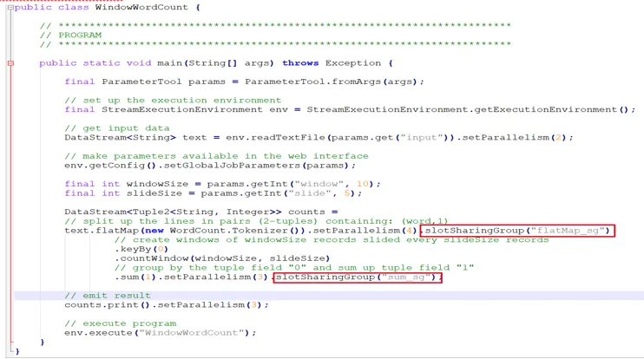Click the comment 'get input data'
The image size is (644, 359).
coord(117,128)
